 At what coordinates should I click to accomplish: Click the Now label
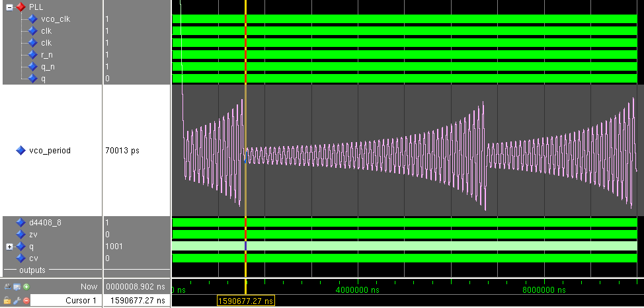(x=89, y=287)
